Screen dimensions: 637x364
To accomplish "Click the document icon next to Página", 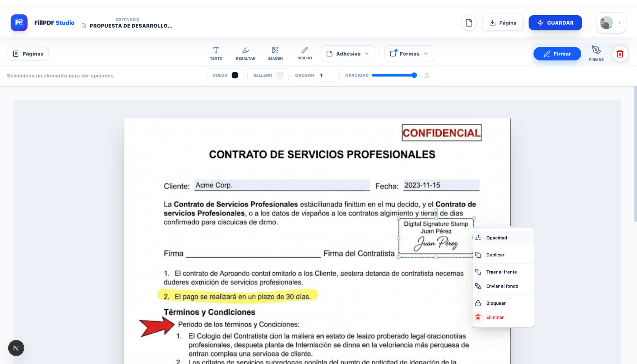I will (x=469, y=23).
